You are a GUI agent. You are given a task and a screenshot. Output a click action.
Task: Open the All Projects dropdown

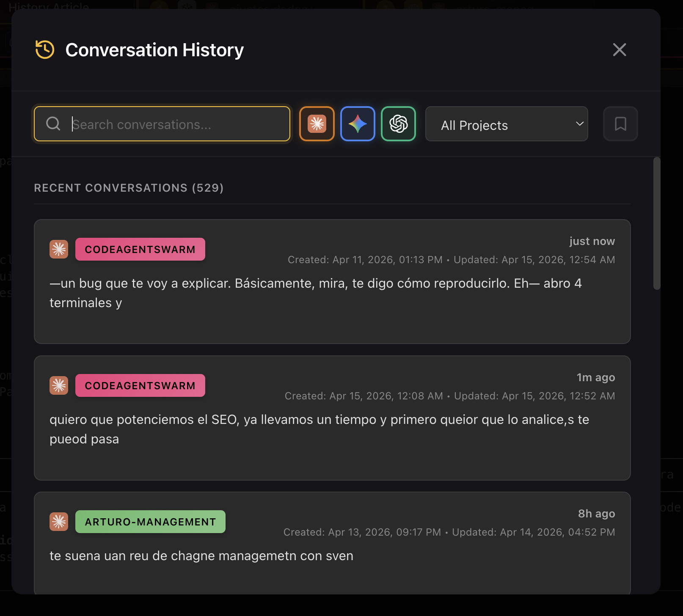tap(506, 124)
